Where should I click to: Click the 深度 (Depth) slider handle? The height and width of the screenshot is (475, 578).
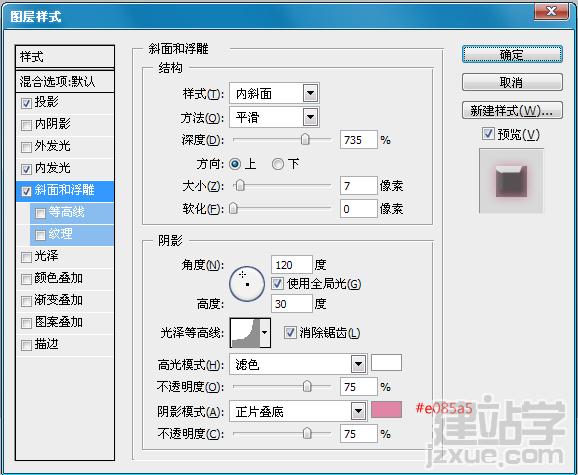pos(305,139)
